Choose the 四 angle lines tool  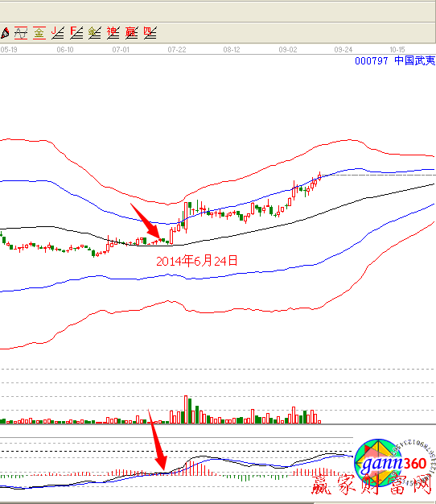pos(150,33)
